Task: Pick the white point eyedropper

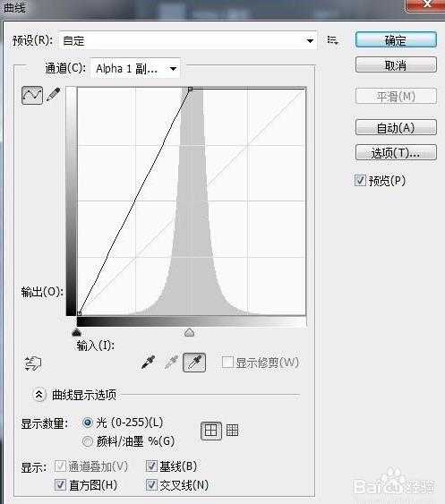Action: point(194,363)
